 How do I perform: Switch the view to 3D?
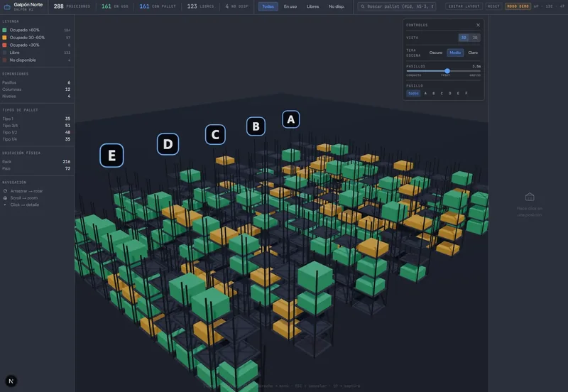point(464,38)
